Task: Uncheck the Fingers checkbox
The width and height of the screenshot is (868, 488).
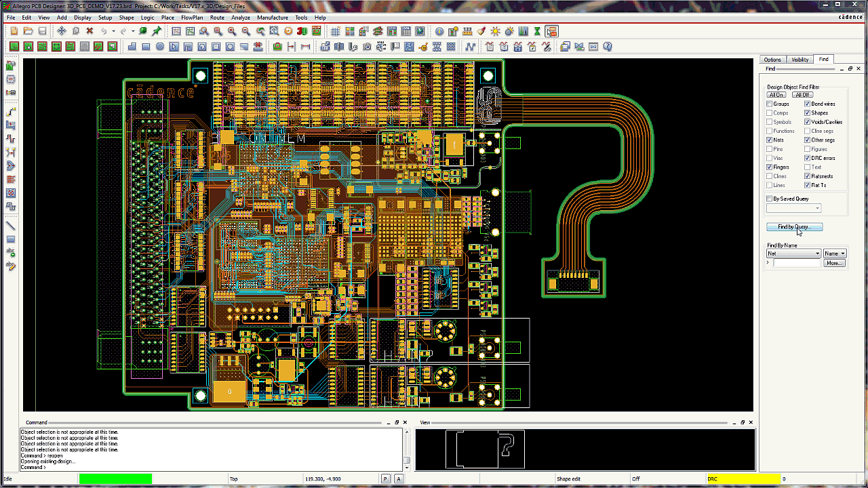Action: click(x=769, y=167)
